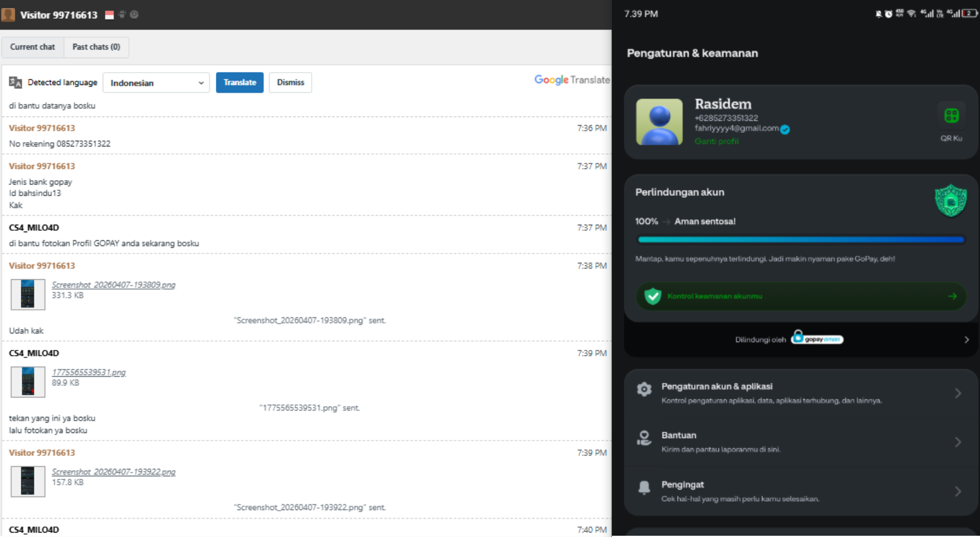Open thumbnail of Screenshot_20260407-193809.png

click(x=28, y=294)
